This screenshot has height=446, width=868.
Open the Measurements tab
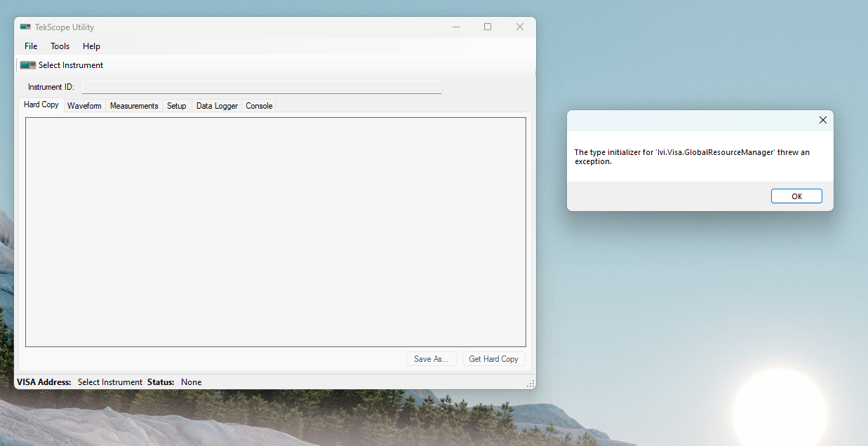(x=134, y=106)
